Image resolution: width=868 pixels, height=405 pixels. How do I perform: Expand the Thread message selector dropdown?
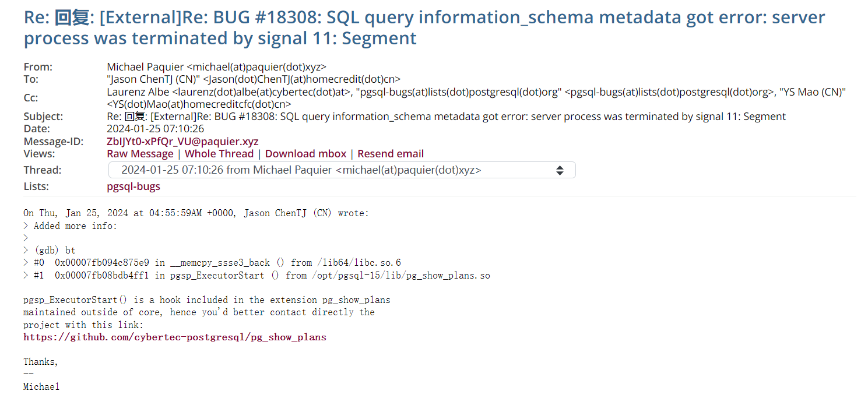click(342, 170)
